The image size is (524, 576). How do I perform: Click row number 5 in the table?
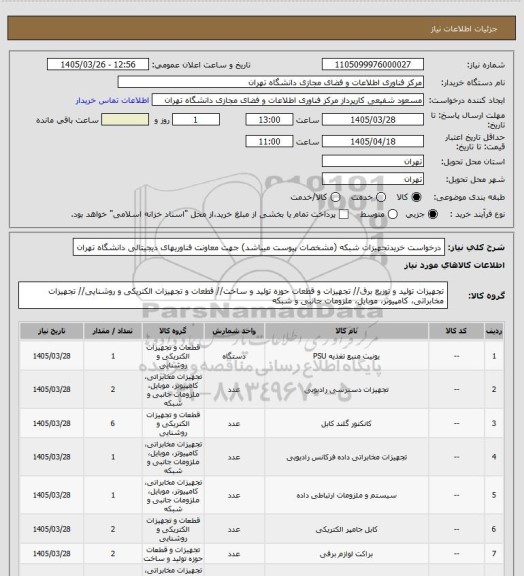coord(494,496)
